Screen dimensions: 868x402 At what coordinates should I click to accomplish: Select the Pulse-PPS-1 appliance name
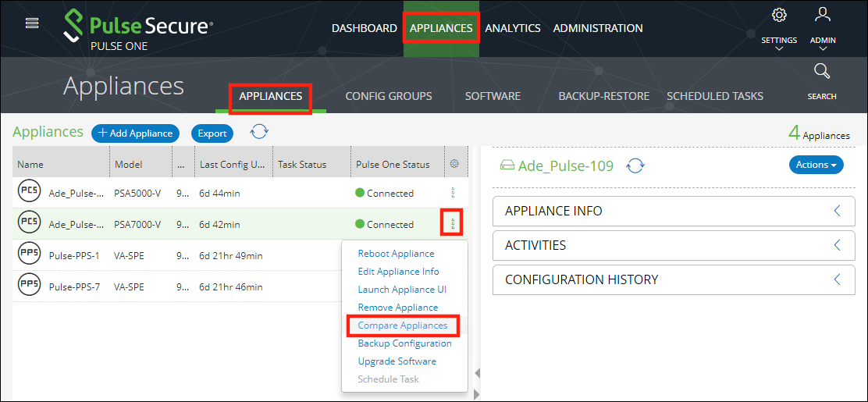(74, 256)
